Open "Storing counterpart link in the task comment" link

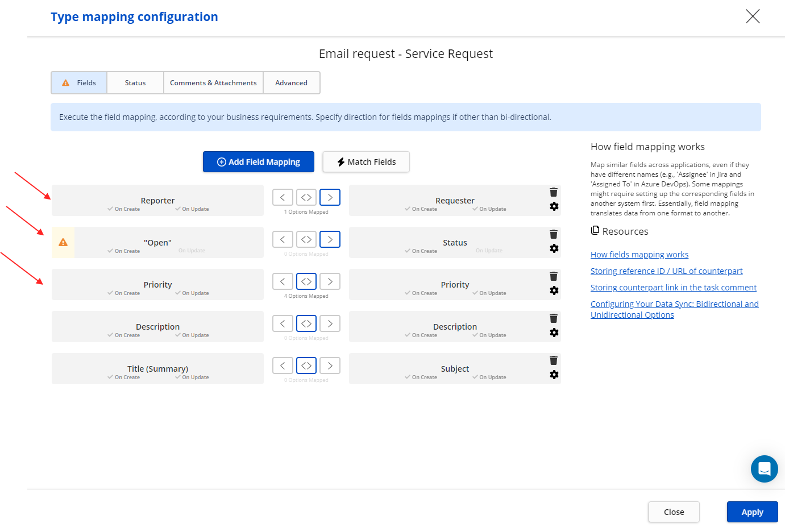[x=674, y=288]
